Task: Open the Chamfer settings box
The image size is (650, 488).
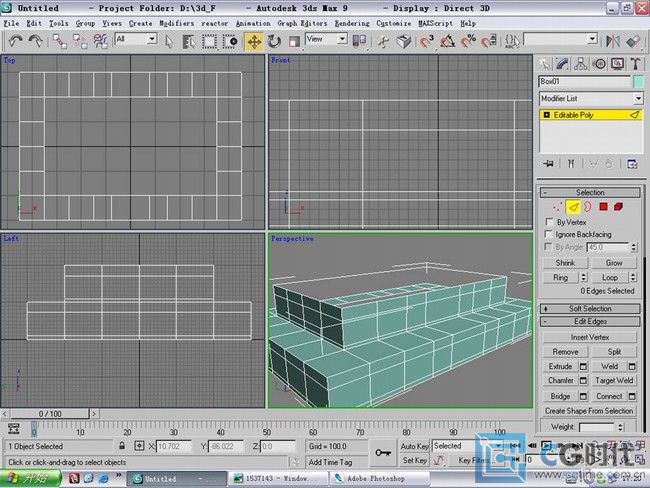Action: coord(583,380)
